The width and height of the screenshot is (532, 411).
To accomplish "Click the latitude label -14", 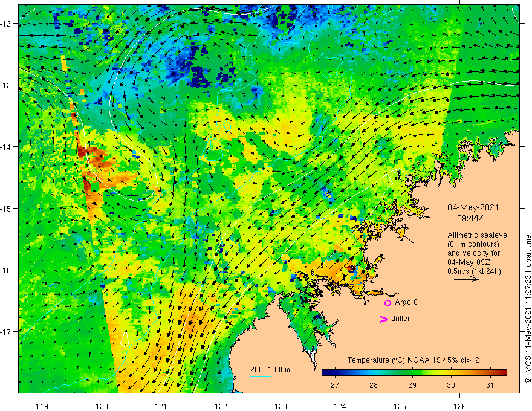I will pos(6,147).
